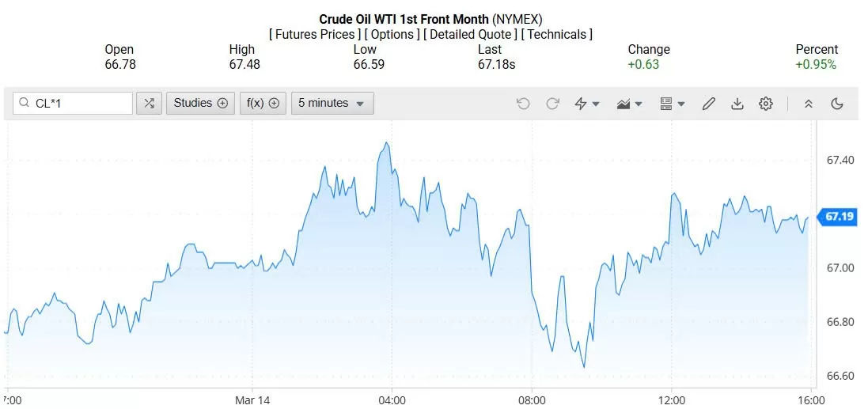
Task: Collapse the chart toolbar with double chevron
Action: [x=808, y=104]
